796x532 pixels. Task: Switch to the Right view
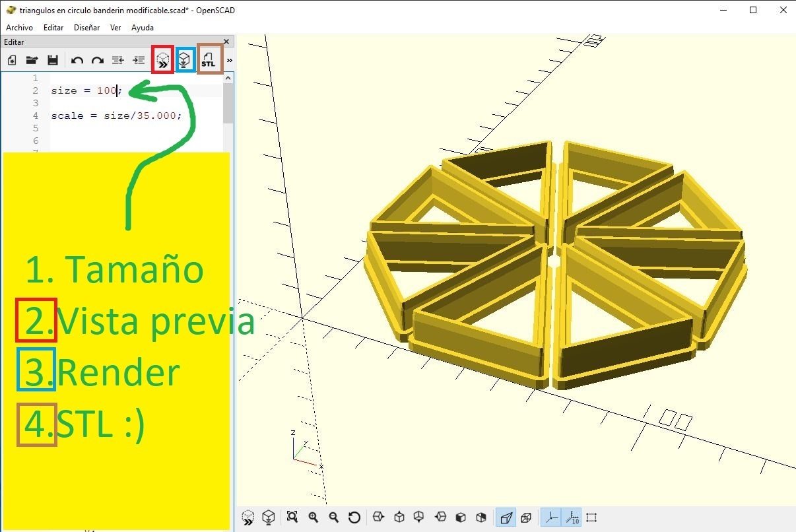378,517
